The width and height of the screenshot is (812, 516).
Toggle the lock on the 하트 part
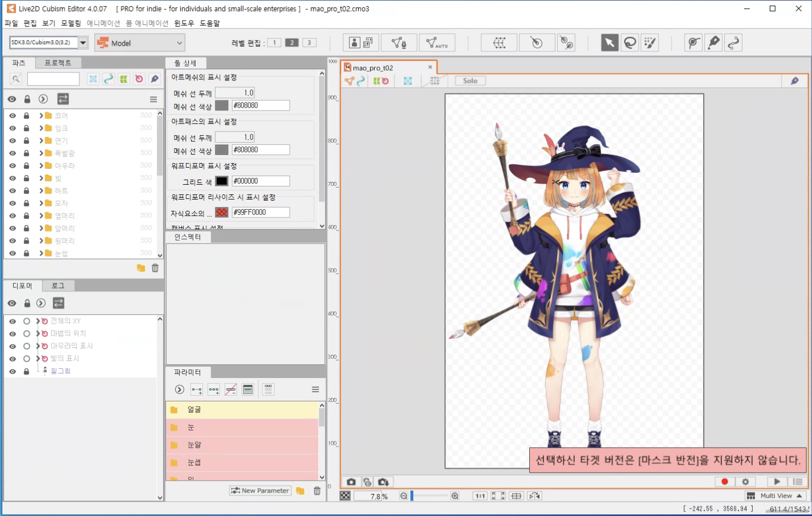(26, 191)
